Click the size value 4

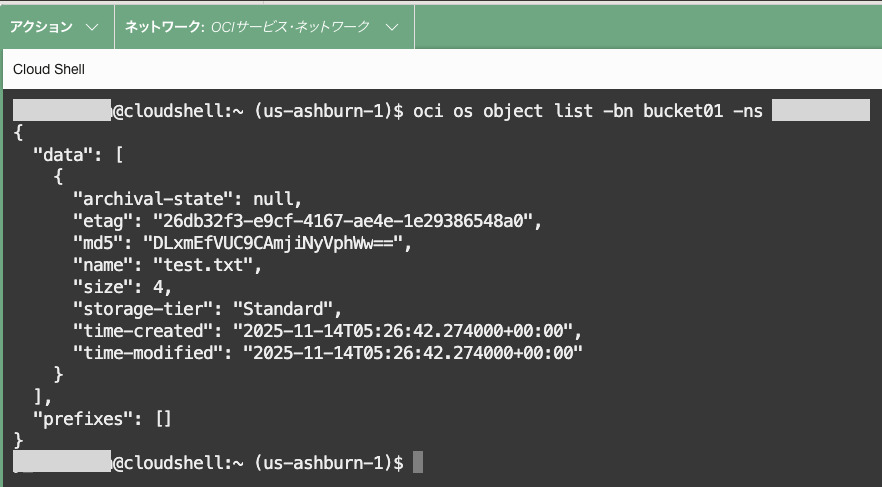click(156, 287)
